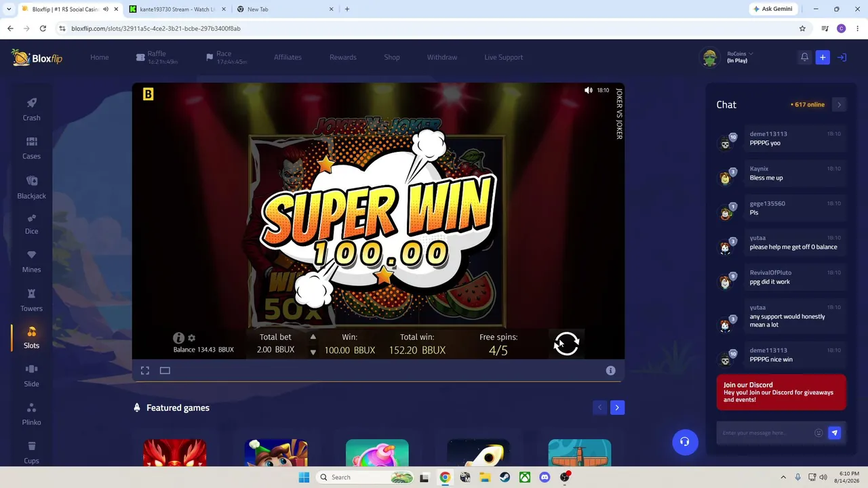The width and height of the screenshot is (868, 488).
Task: Open the red dragon featured game thumbnail
Action: 175,453
